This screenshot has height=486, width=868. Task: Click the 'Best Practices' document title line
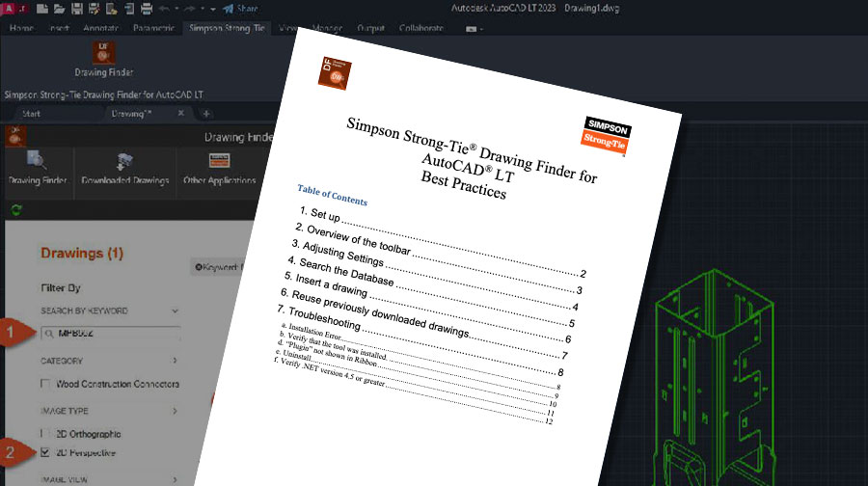tap(463, 185)
